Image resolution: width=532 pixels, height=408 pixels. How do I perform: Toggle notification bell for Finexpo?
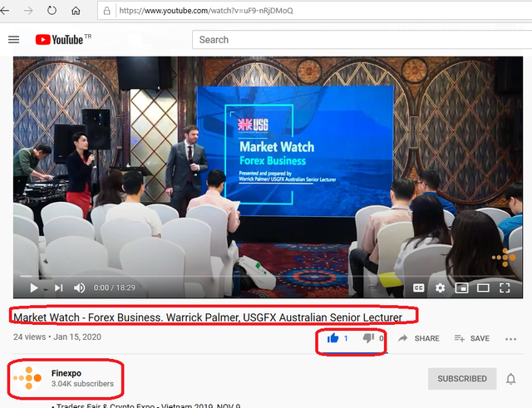(510, 378)
